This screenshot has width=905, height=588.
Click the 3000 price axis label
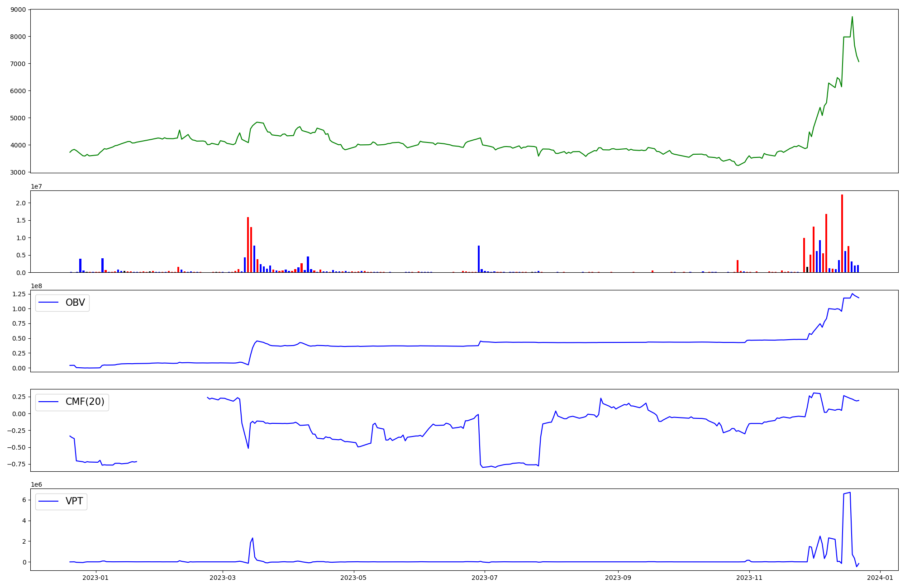(x=18, y=172)
